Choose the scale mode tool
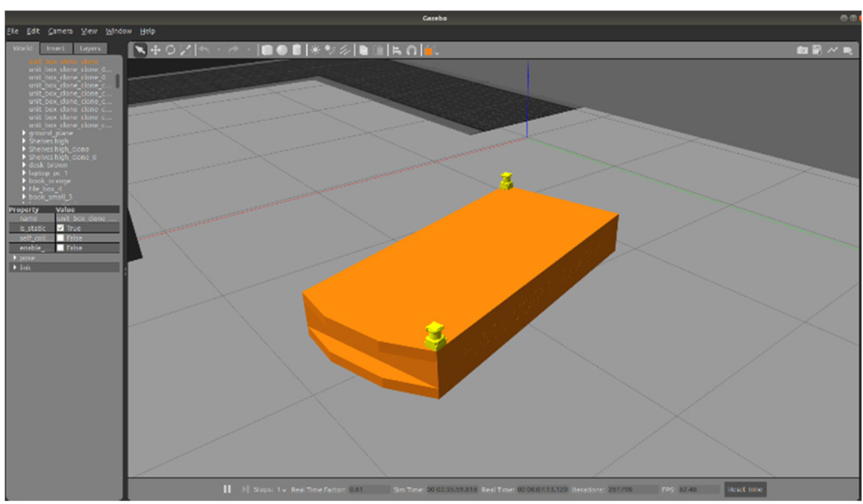863x504 pixels. pyautogui.click(x=185, y=51)
